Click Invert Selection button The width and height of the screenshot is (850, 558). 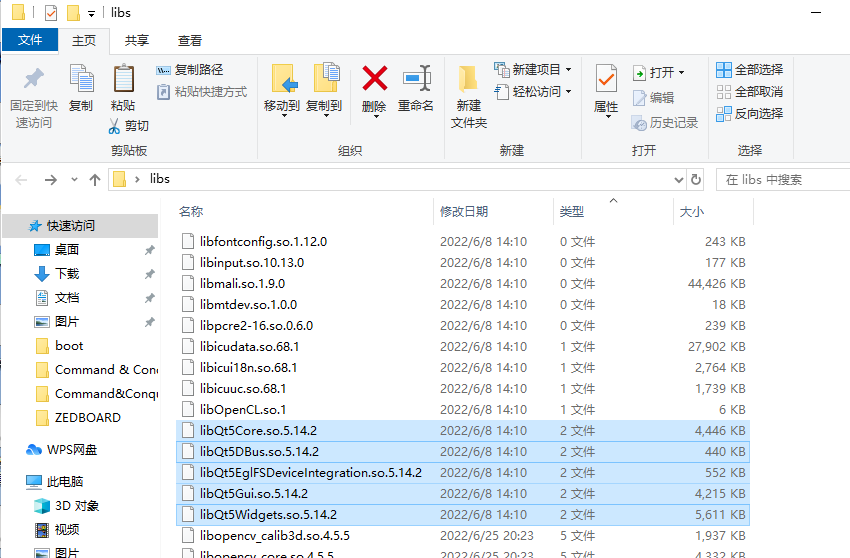(x=749, y=114)
